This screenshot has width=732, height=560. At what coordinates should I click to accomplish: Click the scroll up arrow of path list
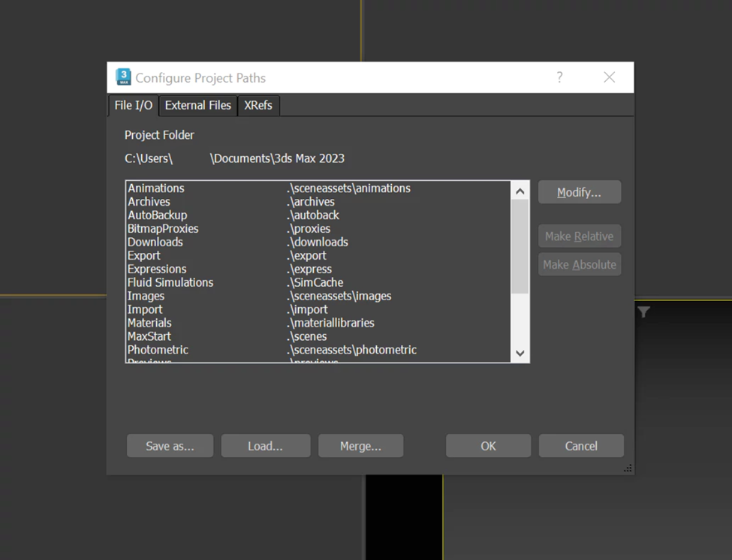(x=520, y=191)
